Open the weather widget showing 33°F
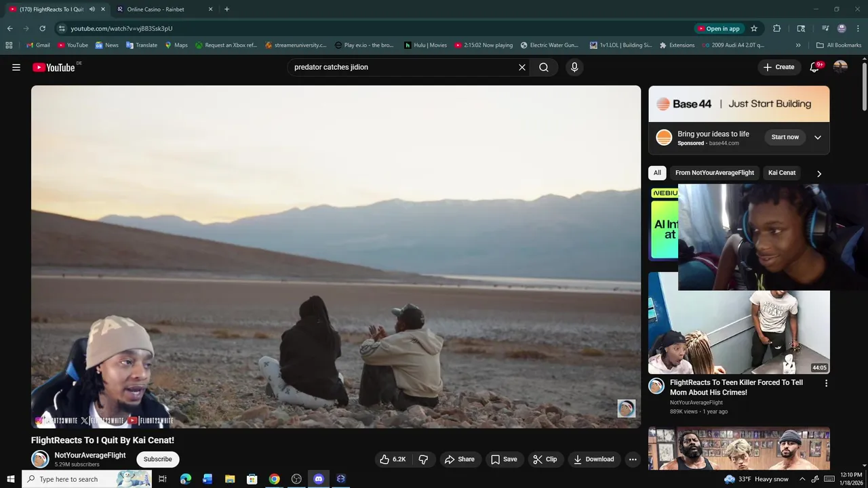This screenshot has height=488, width=868. [x=756, y=479]
